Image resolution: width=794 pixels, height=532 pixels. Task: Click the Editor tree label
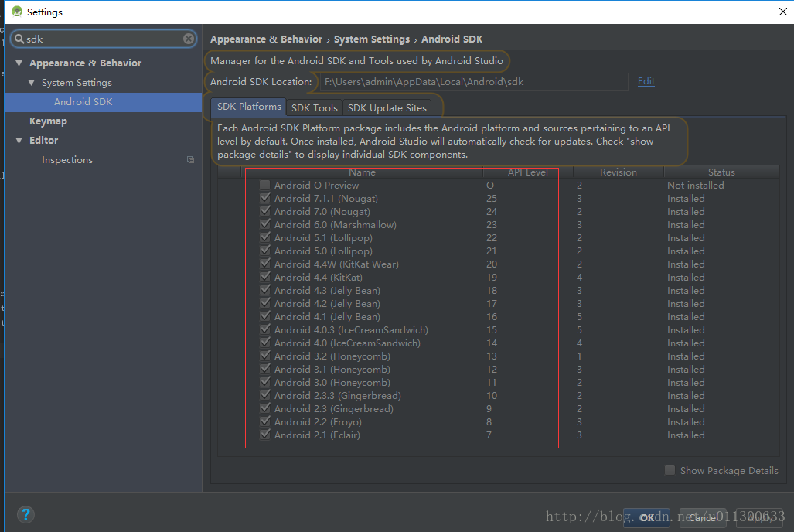pyautogui.click(x=43, y=141)
